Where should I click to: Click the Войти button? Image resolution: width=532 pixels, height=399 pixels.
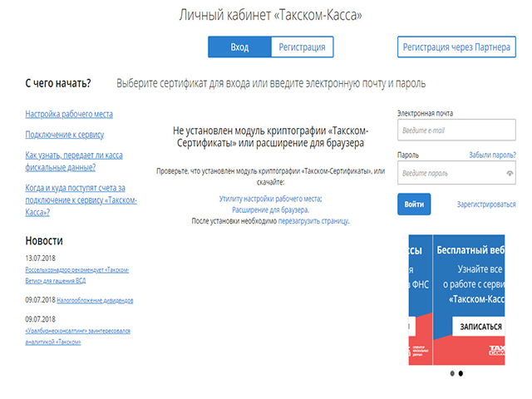coord(414,204)
